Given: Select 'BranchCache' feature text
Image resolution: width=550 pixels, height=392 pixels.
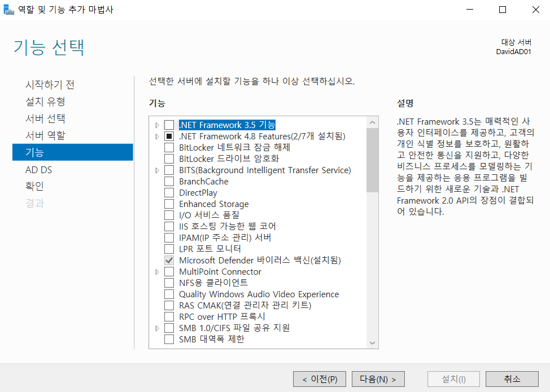Looking at the screenshot, I should pos(204,182).
